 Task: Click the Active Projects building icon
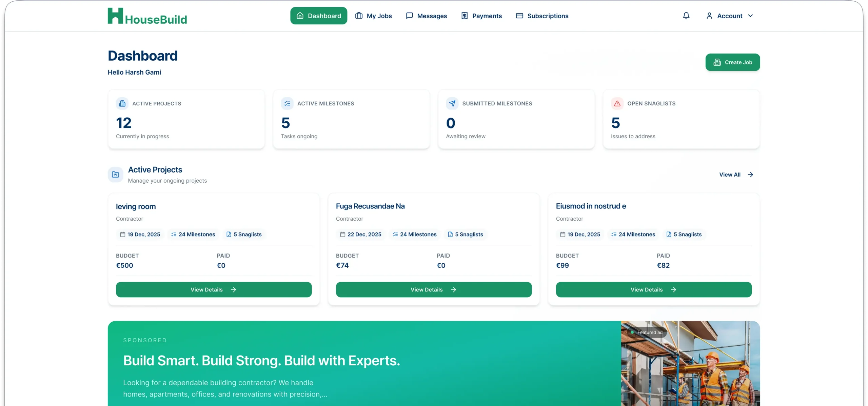pyautogui.click(x=122, y=103)
